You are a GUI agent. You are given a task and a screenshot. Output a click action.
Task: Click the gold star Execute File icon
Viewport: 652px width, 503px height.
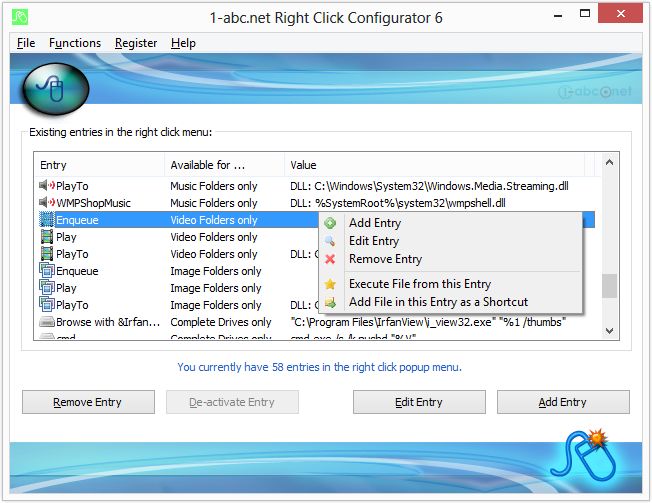click(330, 284)
